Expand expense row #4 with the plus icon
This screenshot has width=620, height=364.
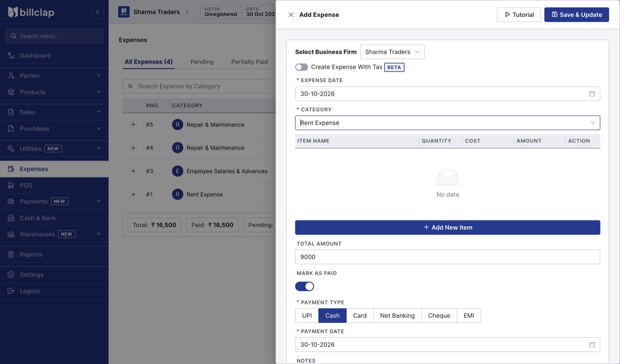coord(133,148)
